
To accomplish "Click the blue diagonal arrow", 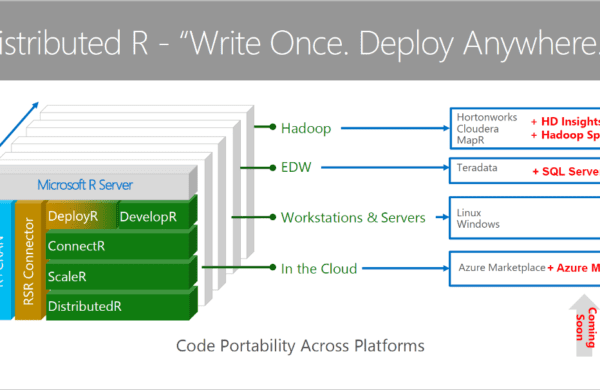I will click(19, 124).
